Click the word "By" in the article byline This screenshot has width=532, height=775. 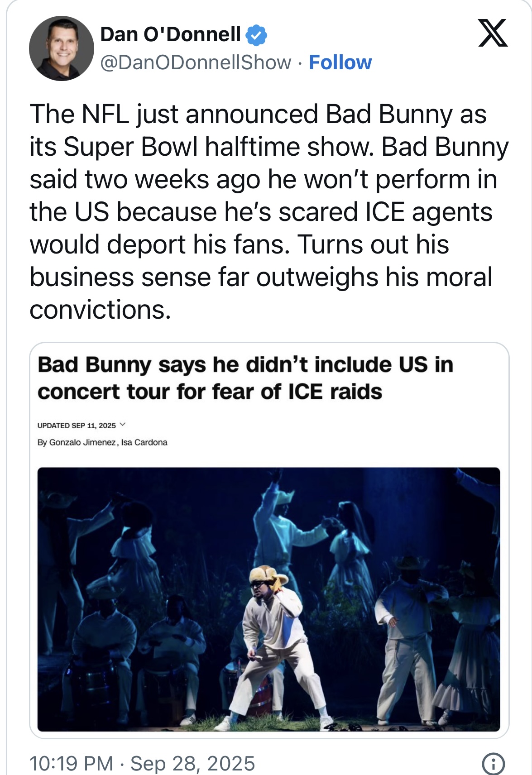coord(42,442)
